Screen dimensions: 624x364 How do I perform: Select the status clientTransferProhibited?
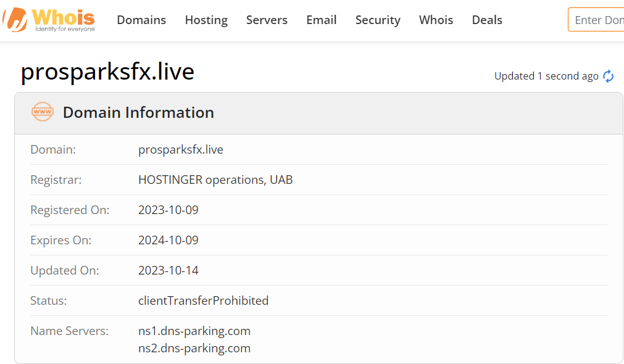pyautogui.click(x=203, y=300)
